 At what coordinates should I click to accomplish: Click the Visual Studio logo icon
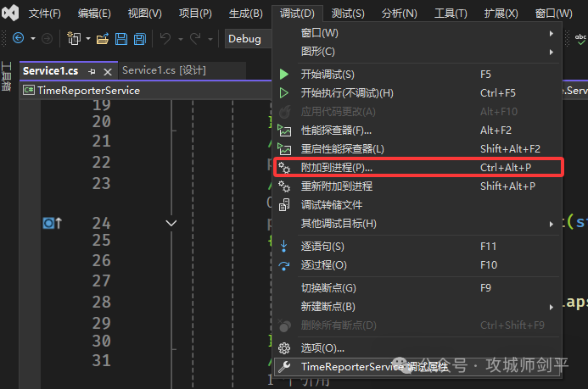point(10,13)
